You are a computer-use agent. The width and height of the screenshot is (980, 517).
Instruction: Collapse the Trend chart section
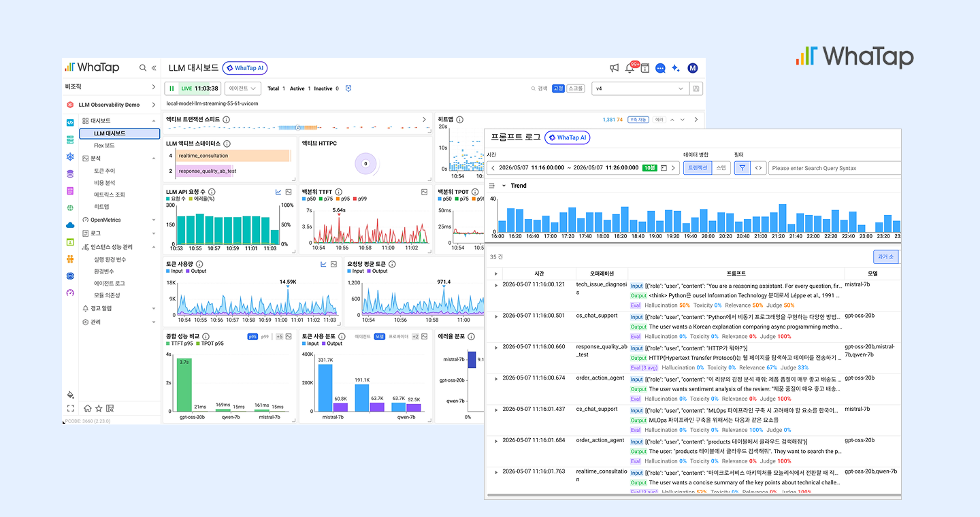pyautogui.click(x=504, y=186)
